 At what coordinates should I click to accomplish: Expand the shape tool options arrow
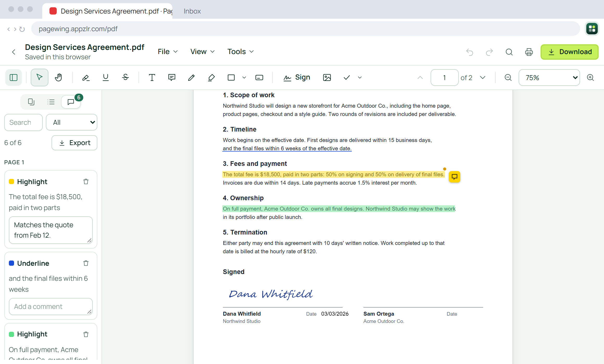pyautogui.click(x=244, y=77)
